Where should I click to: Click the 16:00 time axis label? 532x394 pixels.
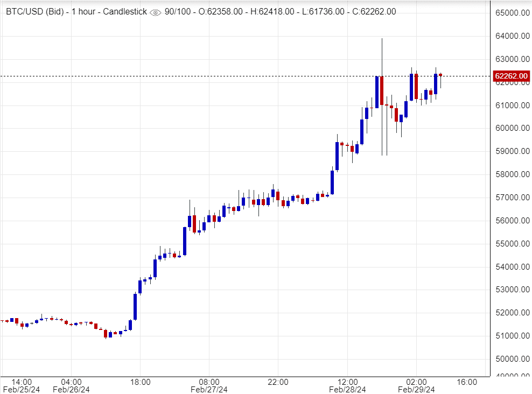467,382
